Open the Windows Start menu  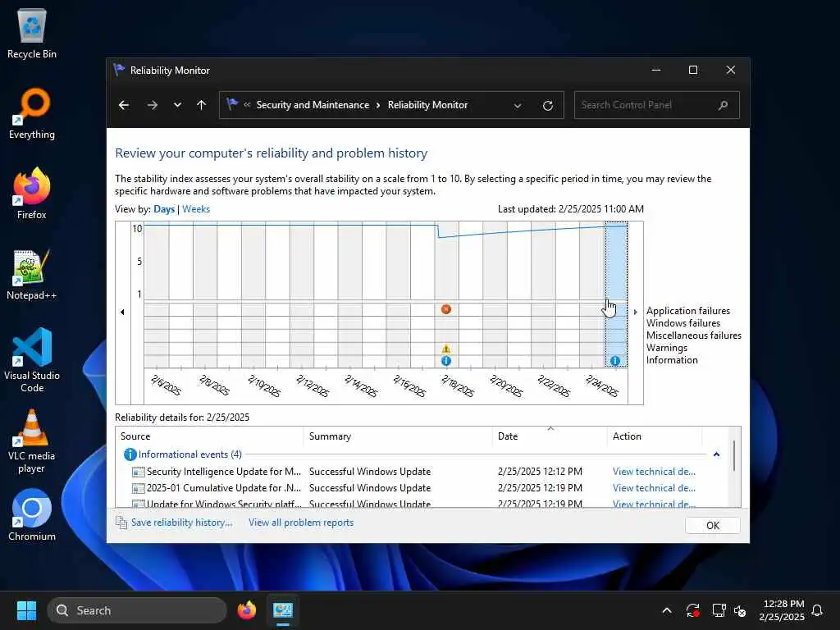26,610
